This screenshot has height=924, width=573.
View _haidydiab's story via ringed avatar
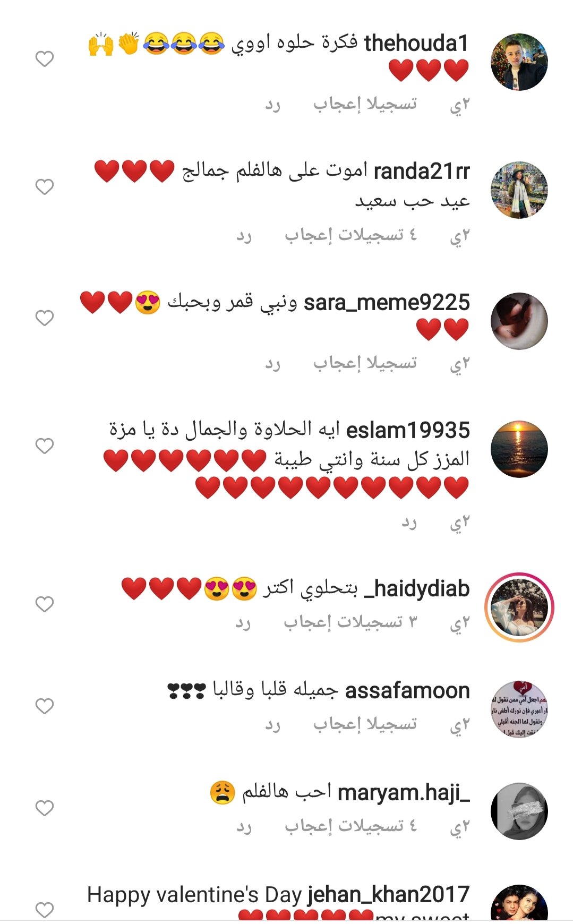pyautogui.click(x=519, y=608)
